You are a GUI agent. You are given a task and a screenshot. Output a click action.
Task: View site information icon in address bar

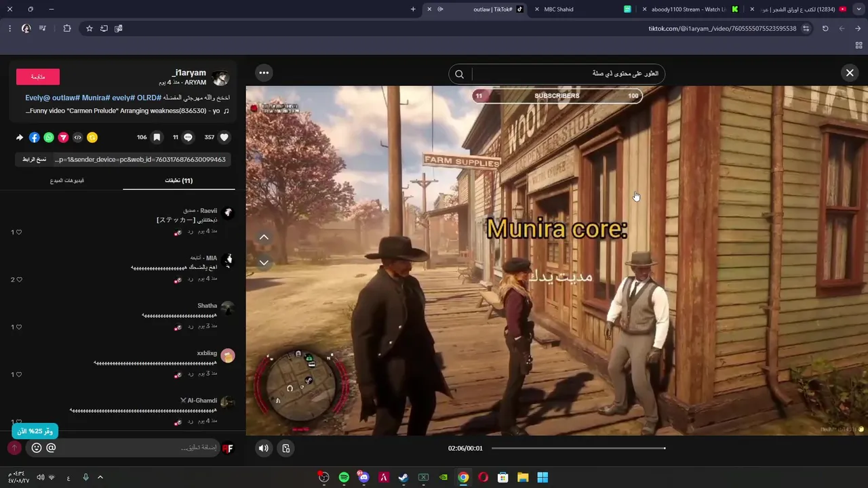click(806, 28)
